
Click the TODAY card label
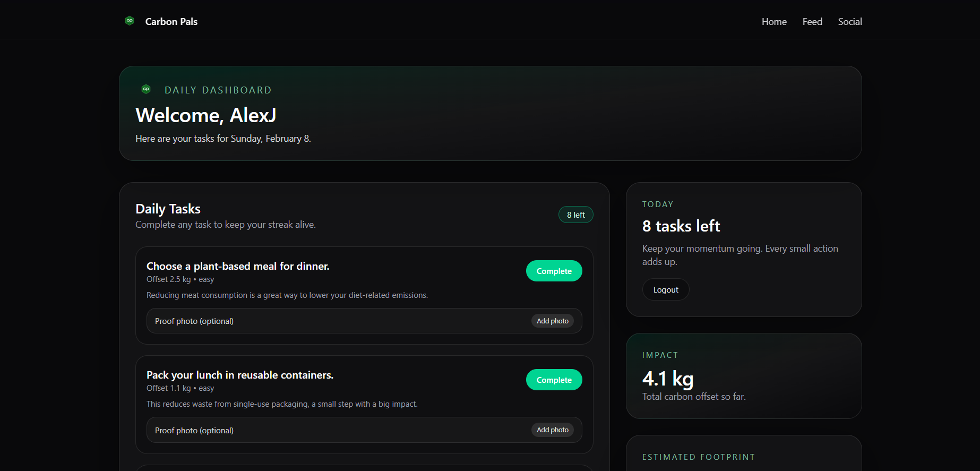click(658, 204)
